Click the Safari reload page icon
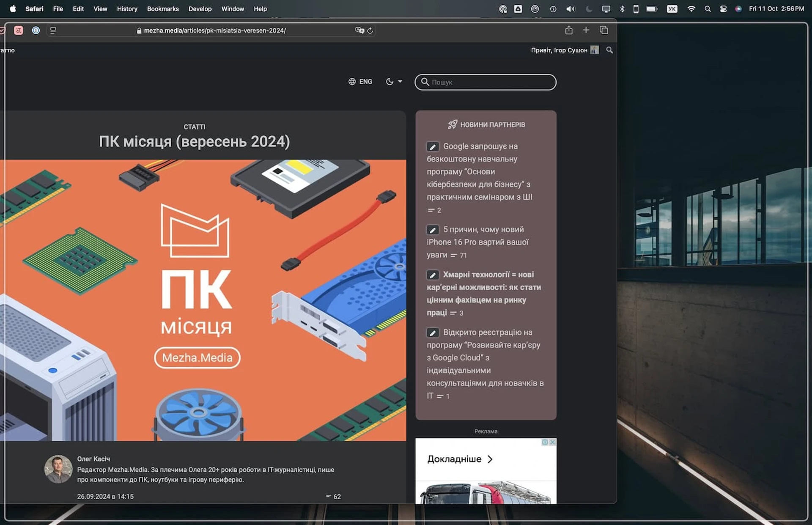Image resolution: width=812 pixels, height=525 pixels. [370, 30]
